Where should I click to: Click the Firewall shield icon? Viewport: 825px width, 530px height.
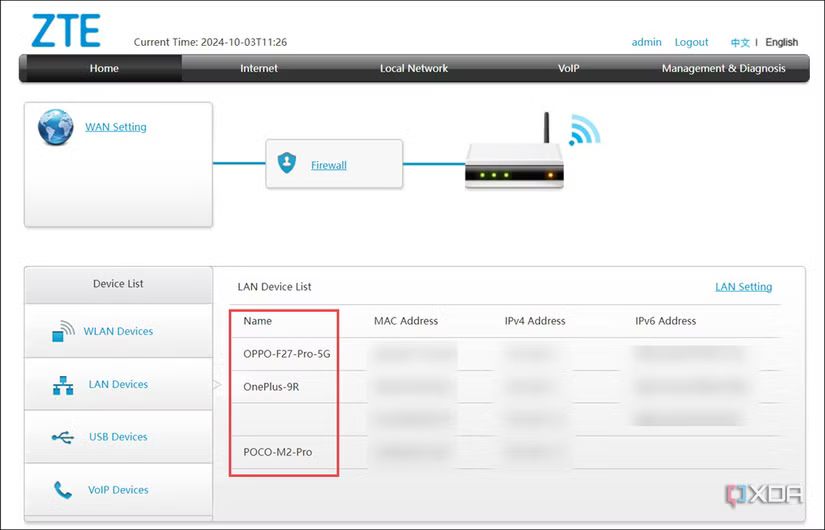tap(288, 163)
